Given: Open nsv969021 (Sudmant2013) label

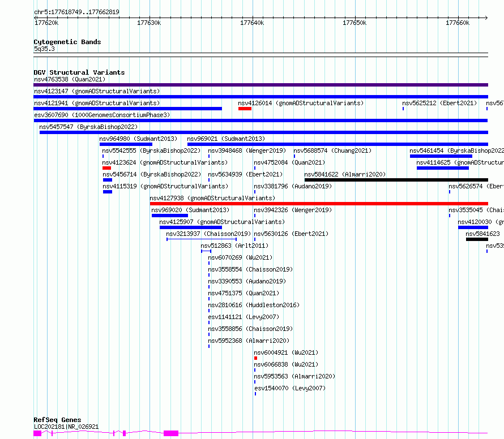Looking at the screenshot, I should click(x=226, y=139).
